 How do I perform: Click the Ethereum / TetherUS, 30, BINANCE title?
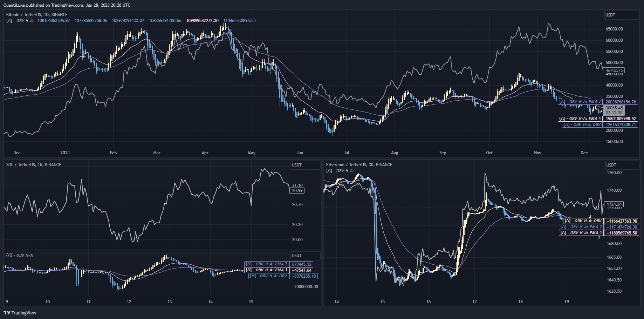point(359,165)
